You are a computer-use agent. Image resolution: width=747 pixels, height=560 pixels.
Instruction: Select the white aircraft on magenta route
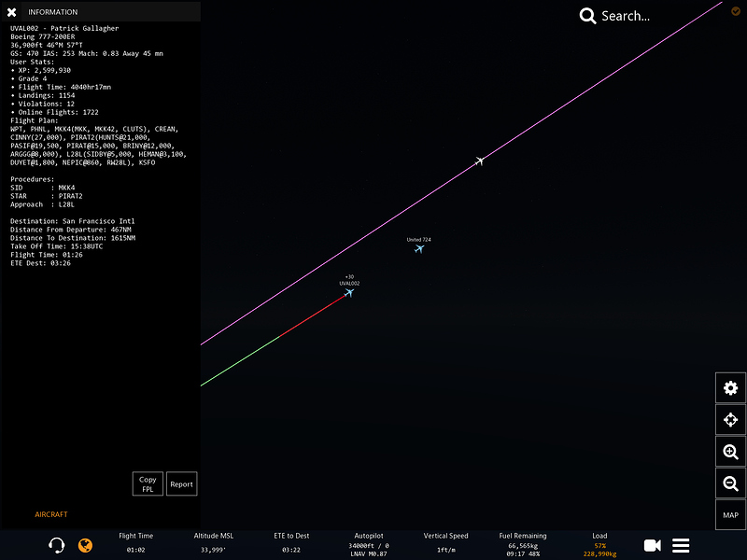click(x=479, y=161)
